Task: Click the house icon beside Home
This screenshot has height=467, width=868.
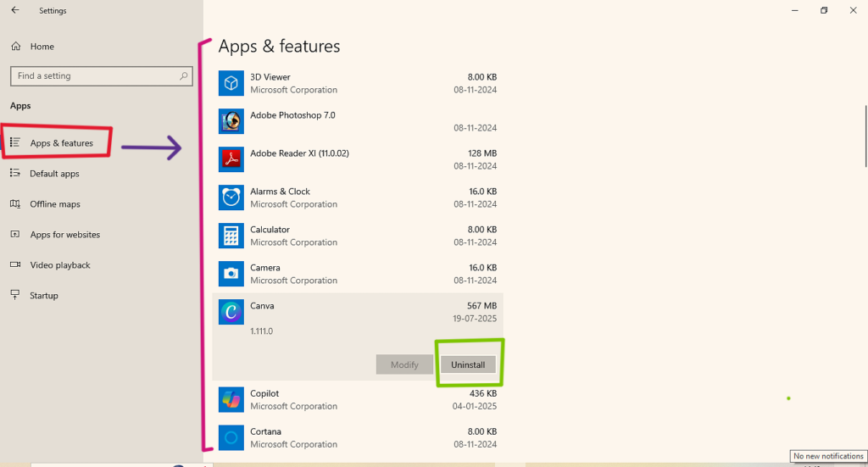Action: [16, 47]
